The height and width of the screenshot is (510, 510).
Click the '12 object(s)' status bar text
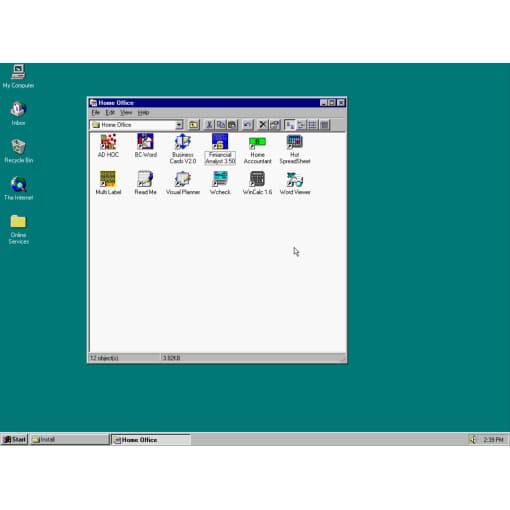104,358
